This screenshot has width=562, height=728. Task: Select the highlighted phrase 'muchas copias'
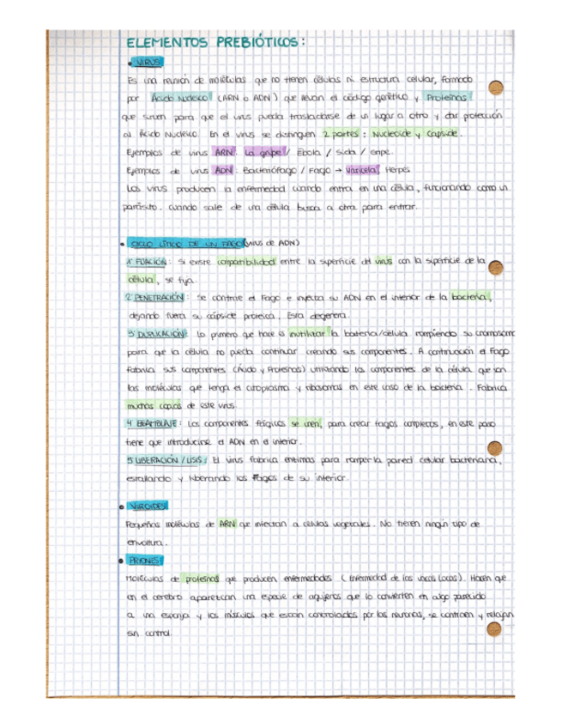(x=154, y=406)
